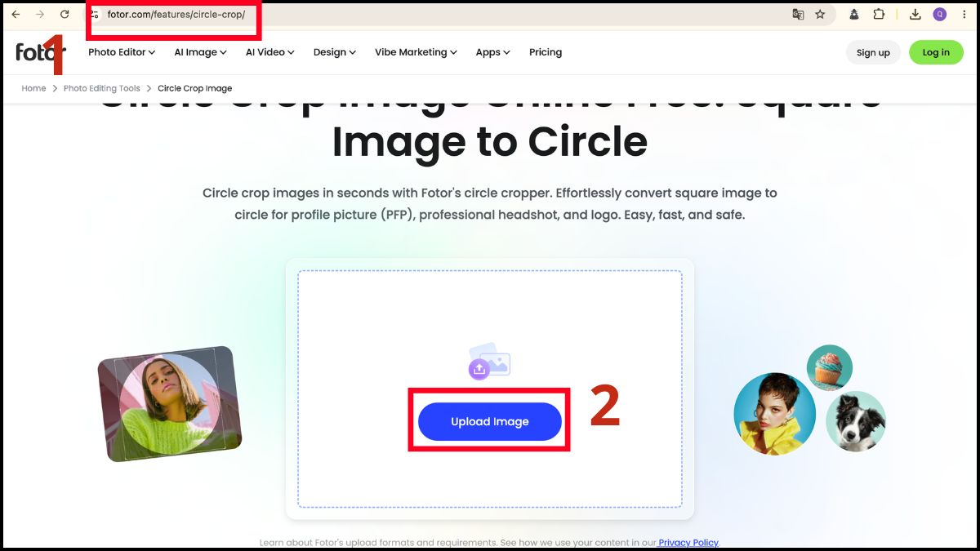Click Circle Crop Image breadcrumb text

[x=195, y=88]
